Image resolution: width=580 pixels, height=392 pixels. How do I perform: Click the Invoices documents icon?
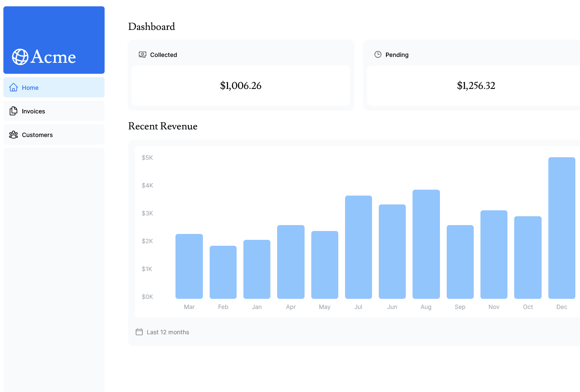pyautogui.click(x=13, y=111)
